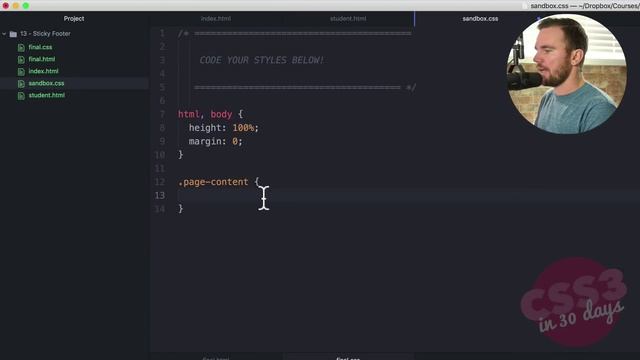Click the index.html file icon in tree
The height and width of the screenshot is (360, 640).
pyautogui.click(x=21, y=71)
